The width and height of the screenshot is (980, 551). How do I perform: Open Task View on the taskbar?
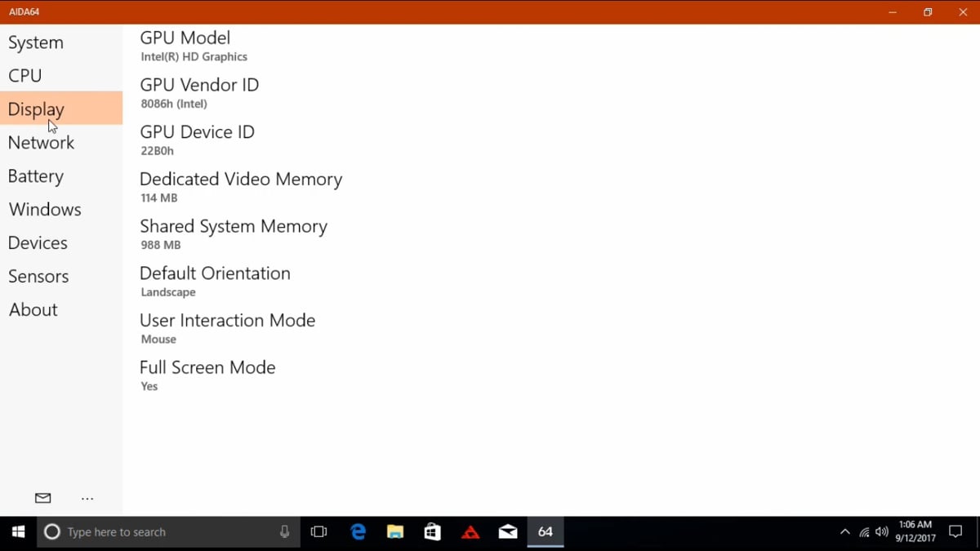[x=318, y=532]
